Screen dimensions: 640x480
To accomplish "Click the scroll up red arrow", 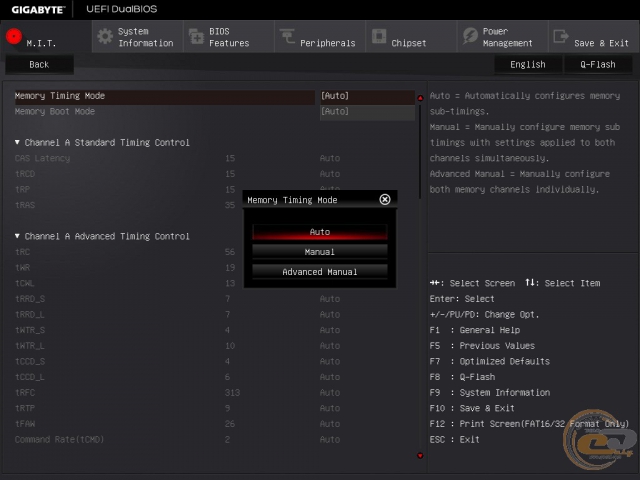I will 420,98.
